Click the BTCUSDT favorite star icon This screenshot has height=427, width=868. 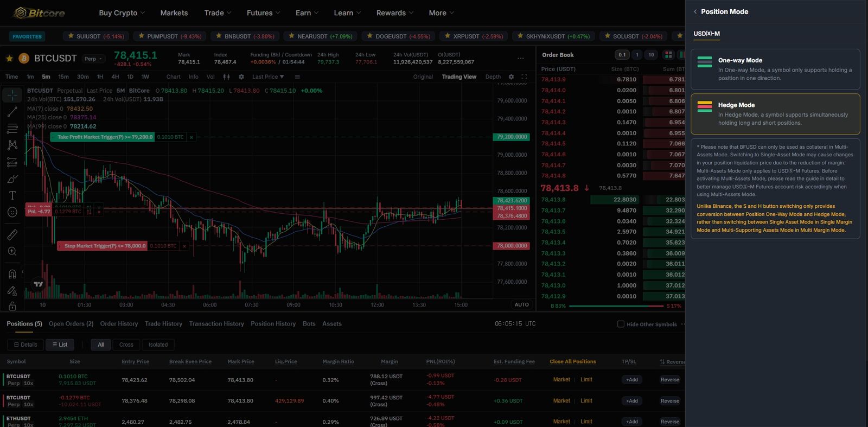point(9,58)
